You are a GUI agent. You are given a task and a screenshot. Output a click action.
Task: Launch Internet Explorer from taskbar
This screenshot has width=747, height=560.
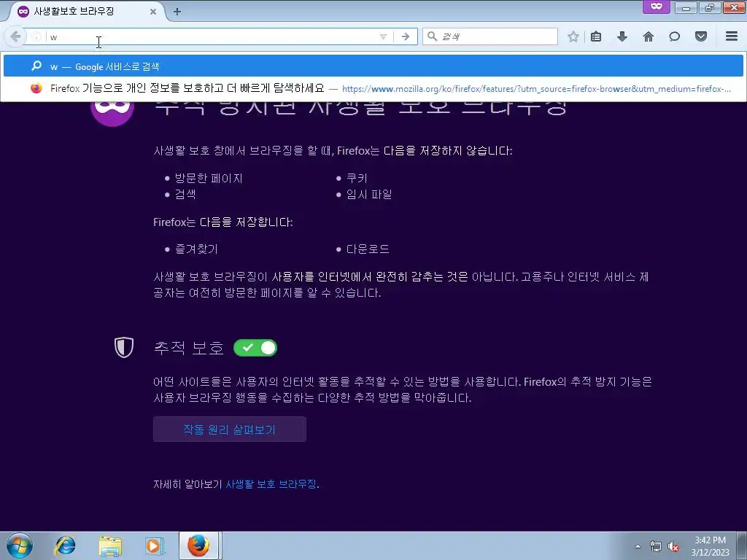pyautogui.click(x=65, y=545)
